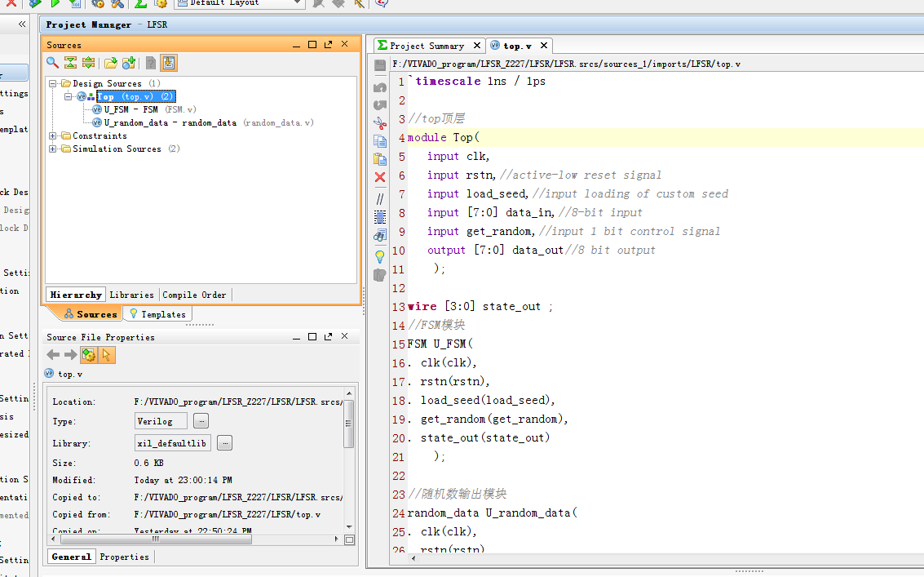
Task: Toggle the highlighted Sources toolbar button
Action: [169, 63]
